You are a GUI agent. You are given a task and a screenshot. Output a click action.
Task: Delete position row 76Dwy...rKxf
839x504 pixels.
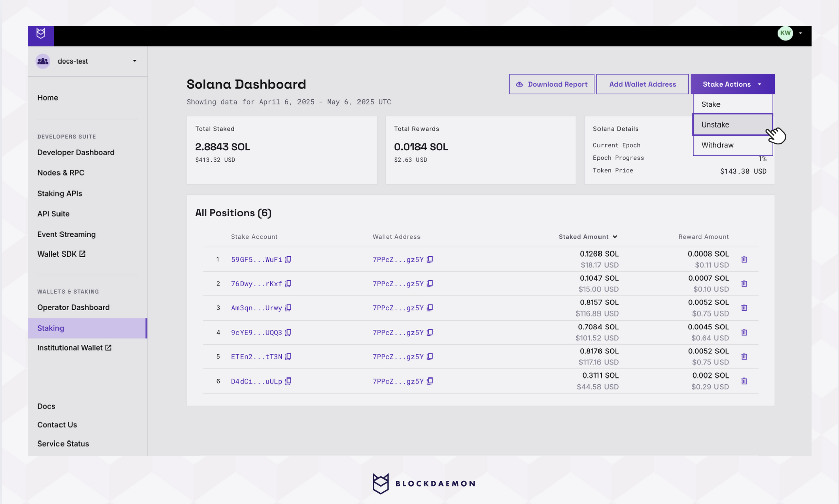744,284
